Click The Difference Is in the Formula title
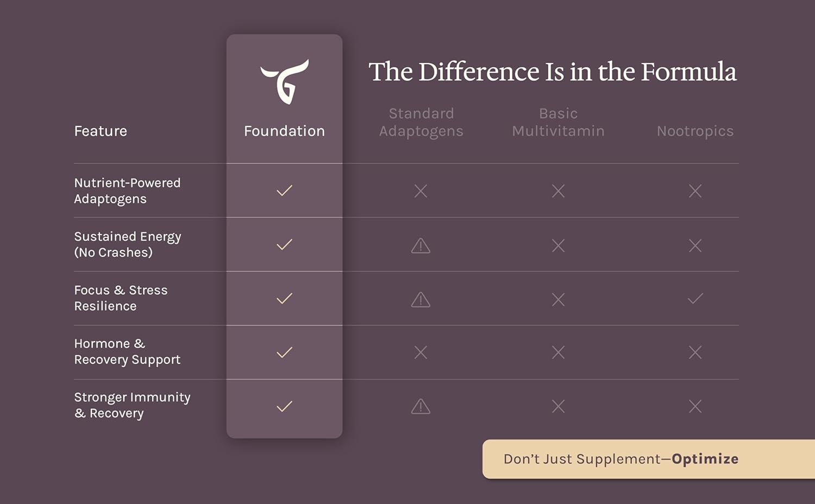 [553, 72]
